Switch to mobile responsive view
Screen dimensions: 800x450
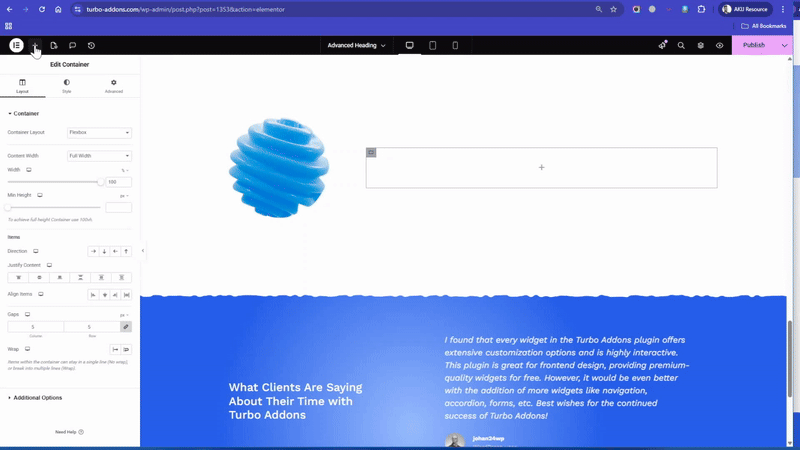455,45
